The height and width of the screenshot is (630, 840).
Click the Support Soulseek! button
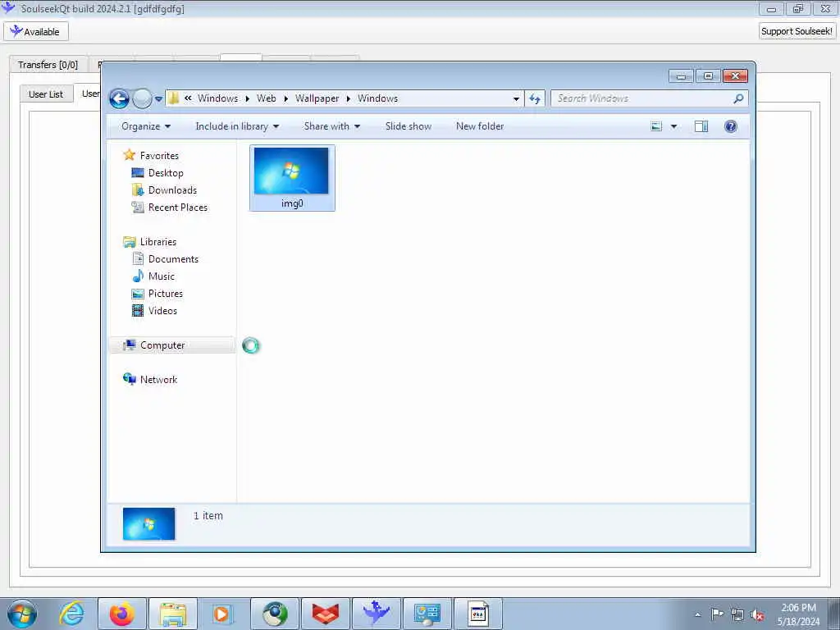click(797, 31)
